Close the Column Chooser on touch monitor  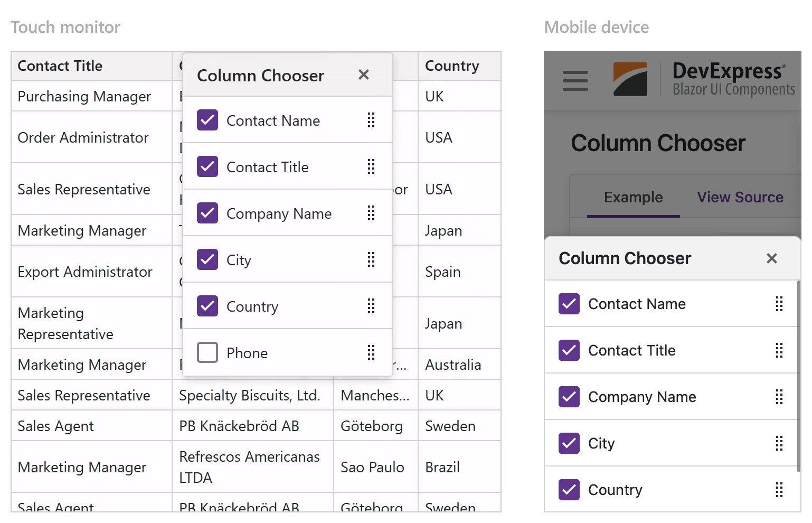click(364, 75)
